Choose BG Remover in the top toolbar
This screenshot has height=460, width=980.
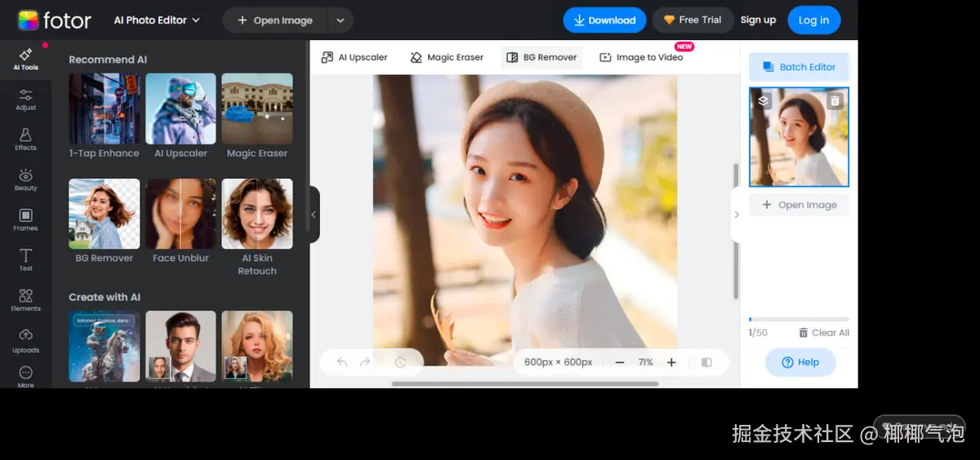tap(541, 57)
